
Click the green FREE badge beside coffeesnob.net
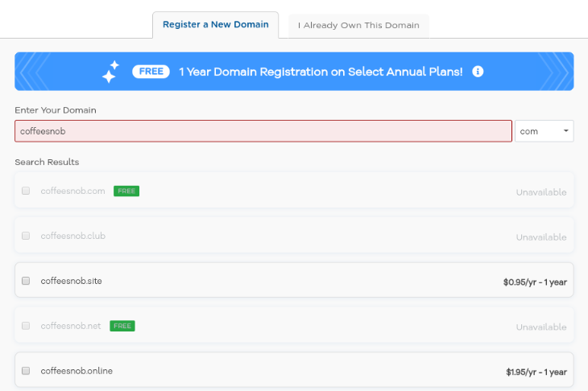coord(122,326)
